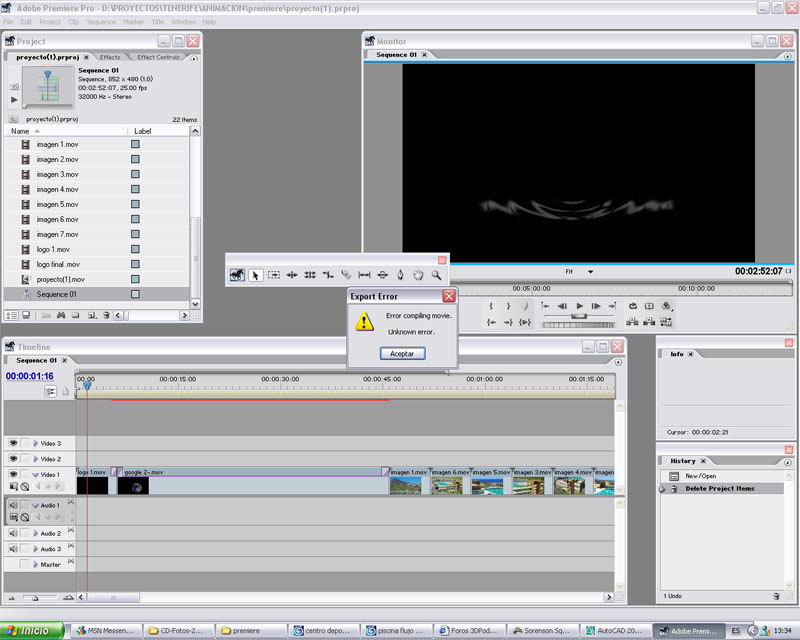Toggle Snap button in Timeline
The height and width of the screenshot is (640, 800).
(51, 391)
